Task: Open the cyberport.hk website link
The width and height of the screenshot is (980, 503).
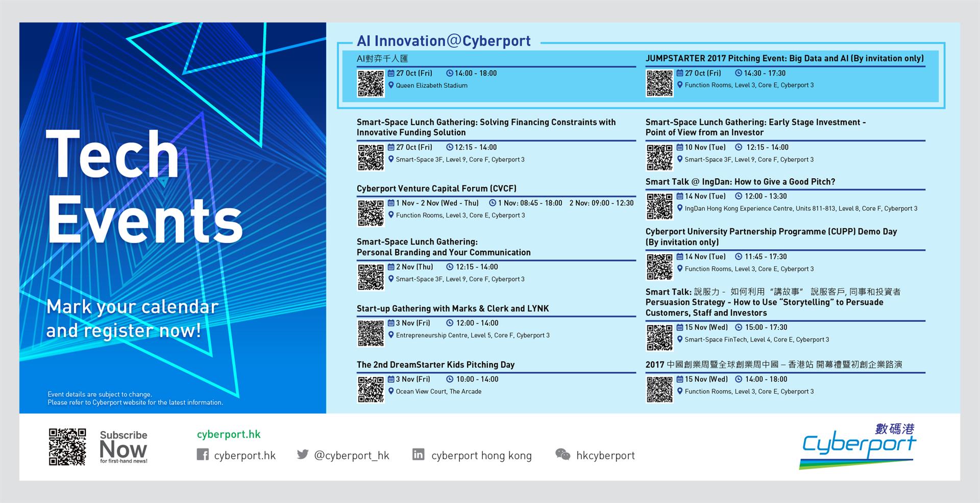Action: [x=229, y=434]
